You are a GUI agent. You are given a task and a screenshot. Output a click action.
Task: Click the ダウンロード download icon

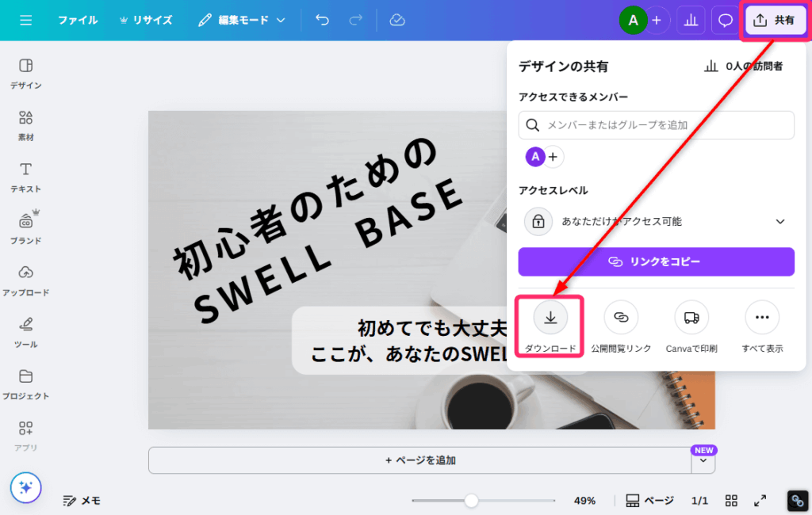pyautogui.click(x=550, y=317)
